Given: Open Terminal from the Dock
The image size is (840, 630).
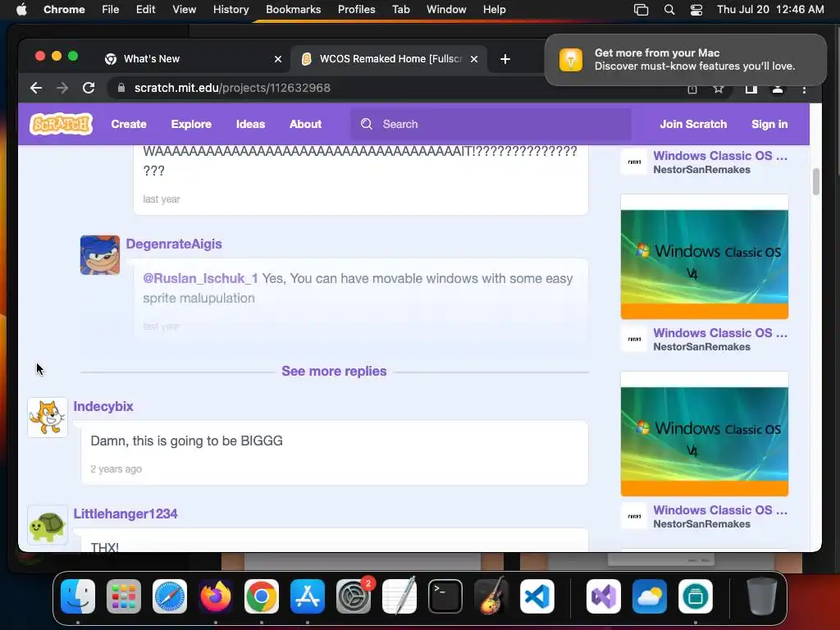Looking at the screenshot, I should [445, 596].
